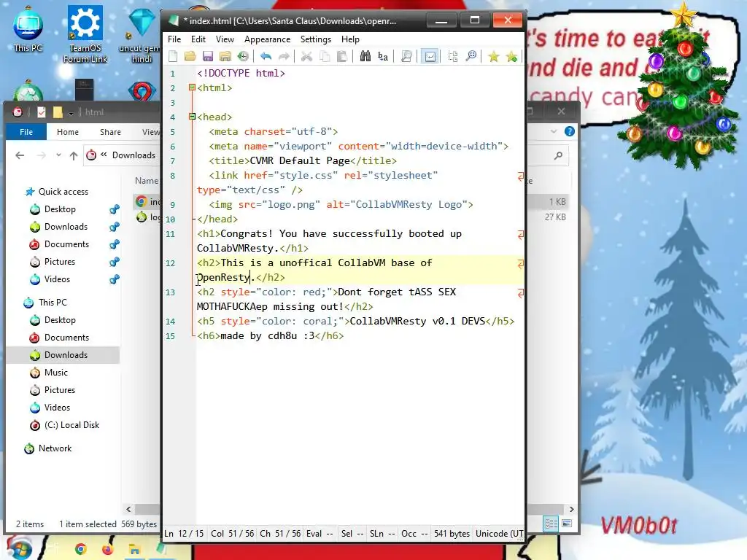This screenshot has height=560, width=747.
Task: Go back in the Explorer window
Action: 20,155
